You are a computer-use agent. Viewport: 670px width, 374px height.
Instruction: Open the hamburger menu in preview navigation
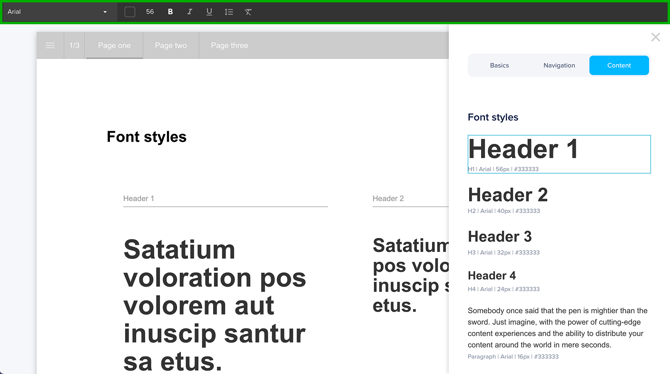[x=50, y=45]
